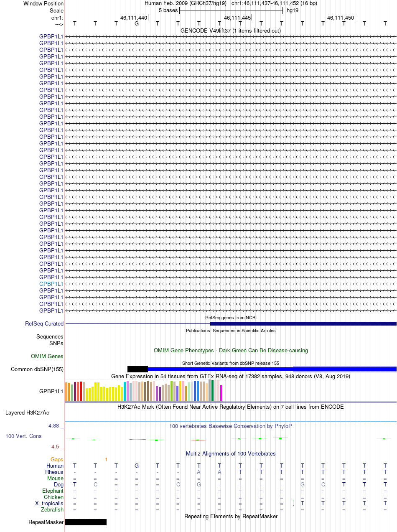Click the dark green bar in GTEx chart
Screen dimensions: 397x532
click(x=213, y=391)
